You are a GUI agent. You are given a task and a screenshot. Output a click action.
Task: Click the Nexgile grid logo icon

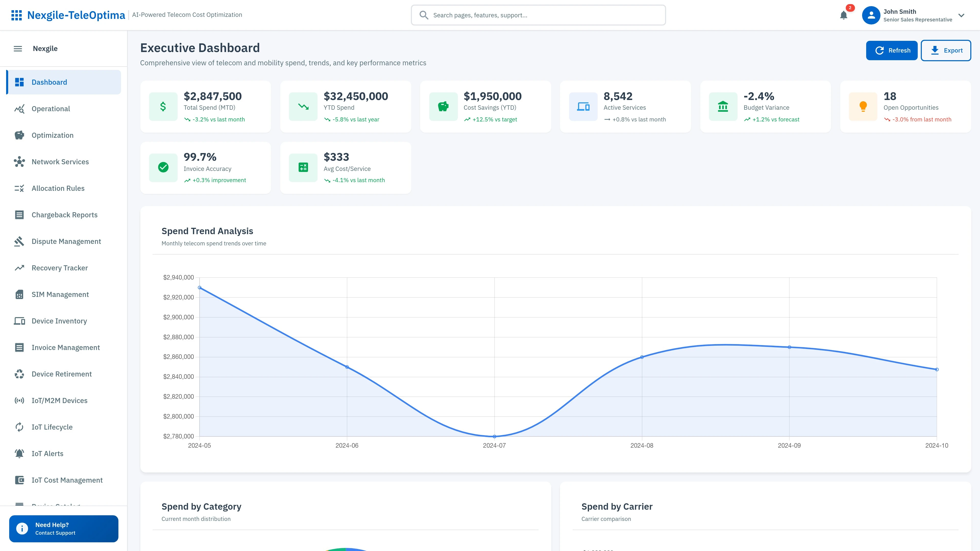pos(17,15)
